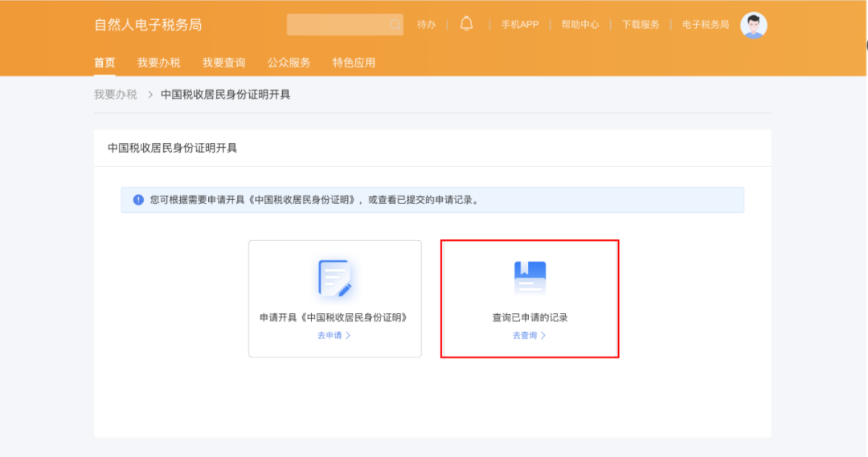This screenshot has height=457, width=868.
Task: Click the document-with-pencil icon in 申请开具 card
Action: click(x=334, y=278)
